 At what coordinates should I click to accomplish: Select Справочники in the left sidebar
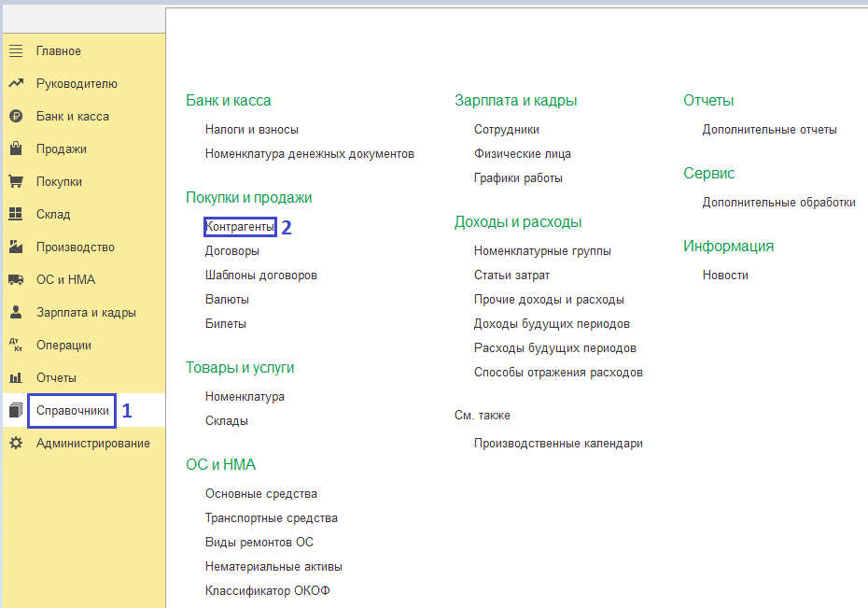point(73,411)
